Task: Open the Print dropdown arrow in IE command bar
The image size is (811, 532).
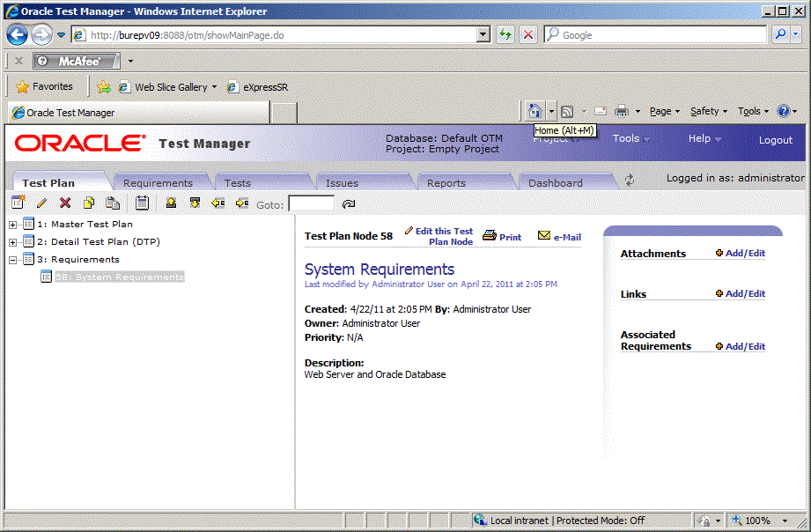Action: tap(638, 111)
